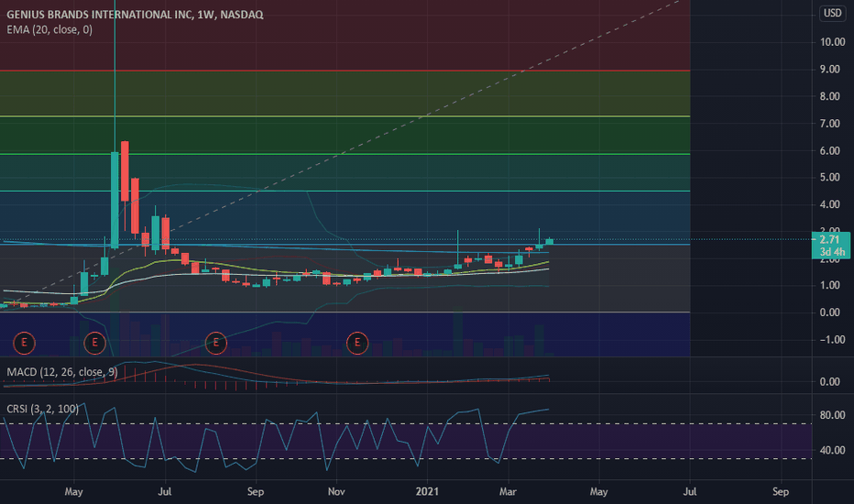Click the Mar label on time axis
Screen dimensions: 854x504
[x=508, y=491]
